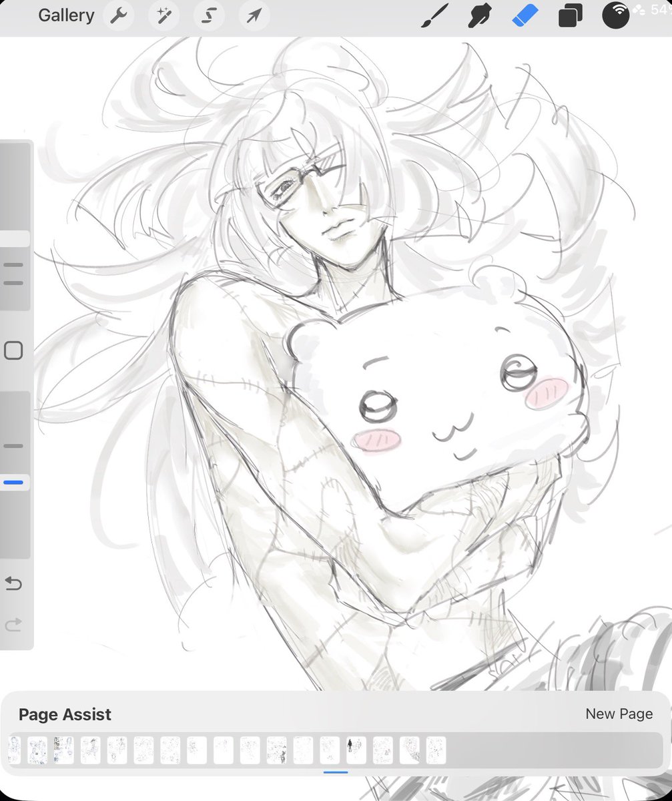Open the third page thumbnail
Screen dimensions: 672x801
click(63, 750)
